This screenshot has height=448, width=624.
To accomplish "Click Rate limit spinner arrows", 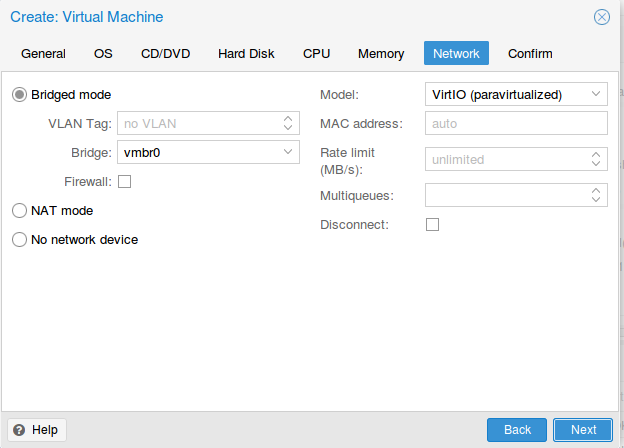I will coord(596,159).
